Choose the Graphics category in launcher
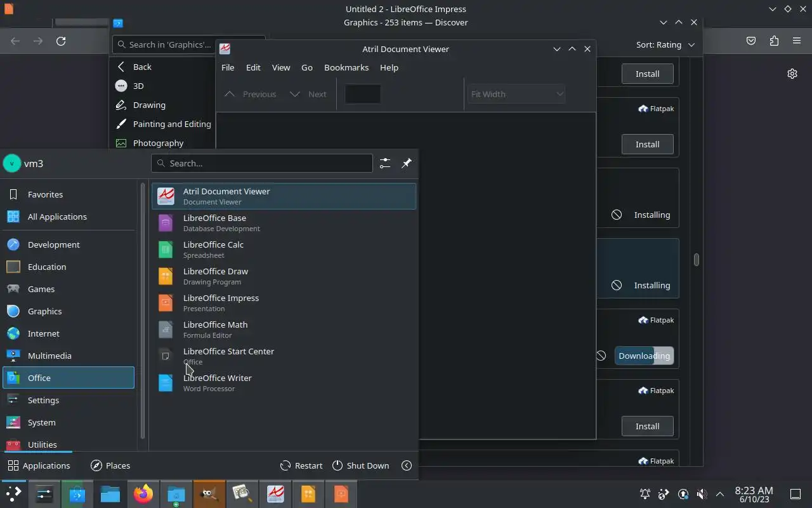The image size is (812, 508). (x=69, y=311)
